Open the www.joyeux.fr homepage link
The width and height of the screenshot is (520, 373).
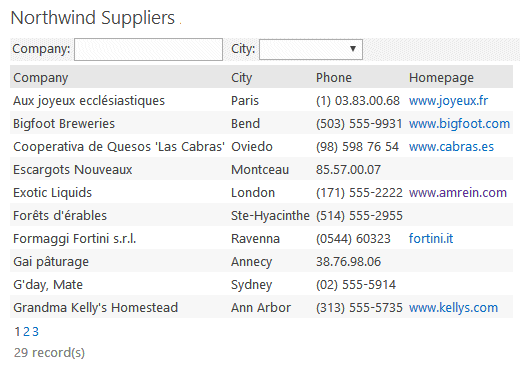click(448, 101)
